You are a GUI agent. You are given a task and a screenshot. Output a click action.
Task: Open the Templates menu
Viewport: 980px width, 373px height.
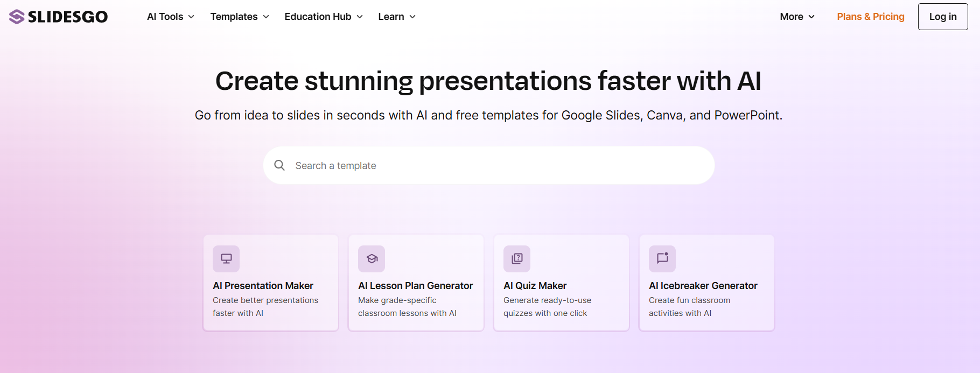click(234, 17)
